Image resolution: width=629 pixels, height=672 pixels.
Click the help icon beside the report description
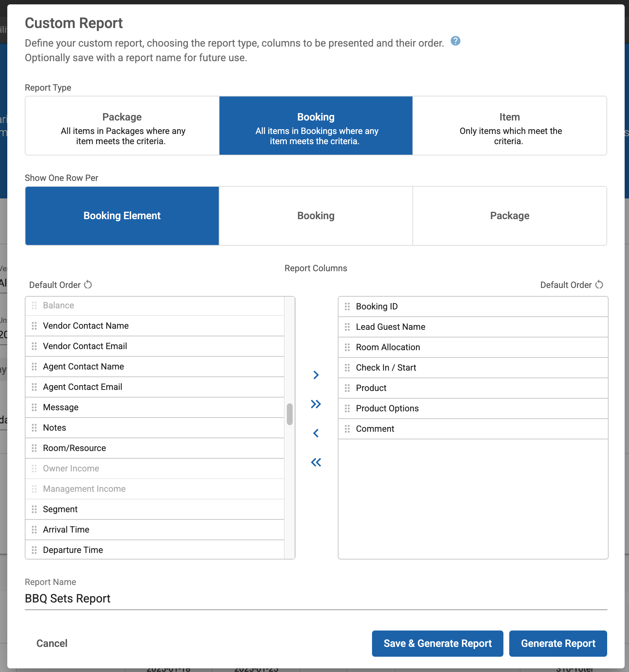coord(455,41)
